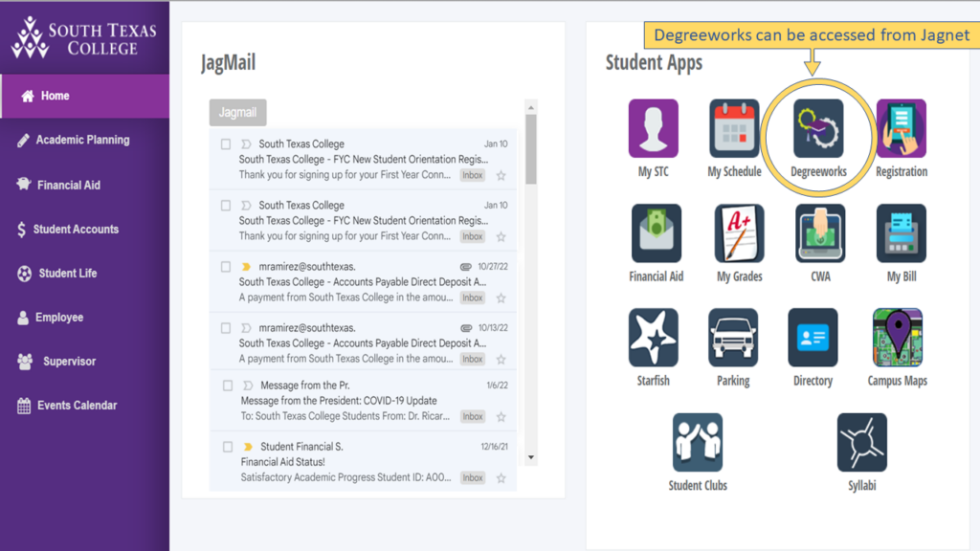Click the Student Accounts dollar icon
This screenshot has height=551, width=980.
click(x=21, y=230)
